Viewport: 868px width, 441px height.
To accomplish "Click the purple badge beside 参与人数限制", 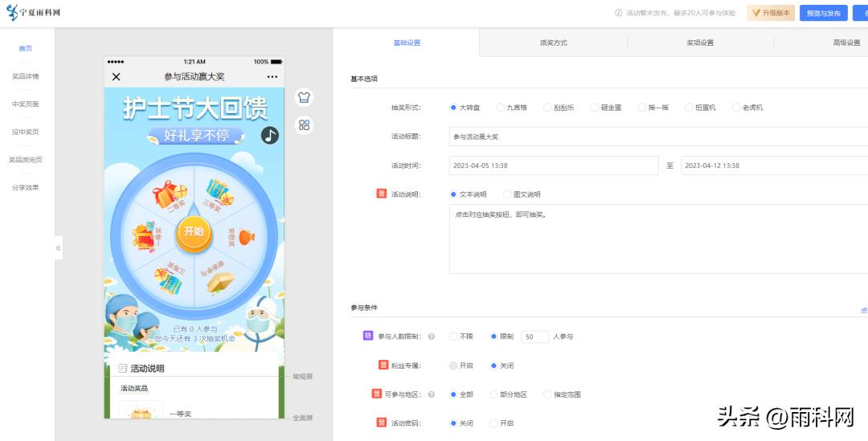I will tap(368, 335).
